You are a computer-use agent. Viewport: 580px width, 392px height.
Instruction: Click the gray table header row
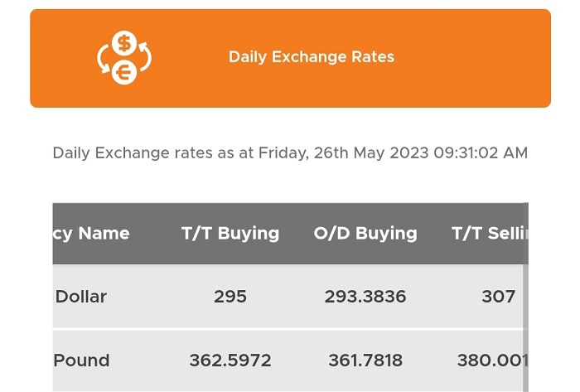click(x=290, y=234)
